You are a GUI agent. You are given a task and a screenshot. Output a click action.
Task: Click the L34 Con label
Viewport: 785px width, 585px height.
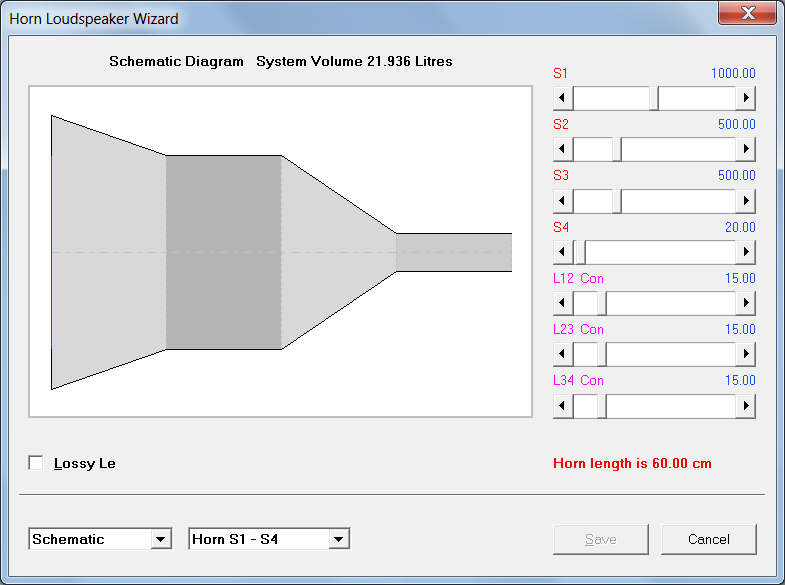click(x=578, y=380)
